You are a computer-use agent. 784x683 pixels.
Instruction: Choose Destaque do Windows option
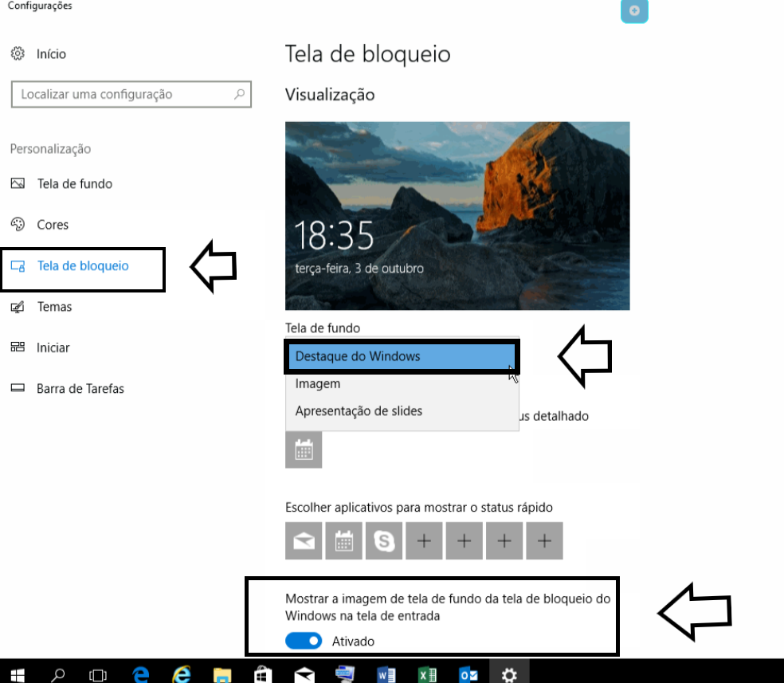402,356
